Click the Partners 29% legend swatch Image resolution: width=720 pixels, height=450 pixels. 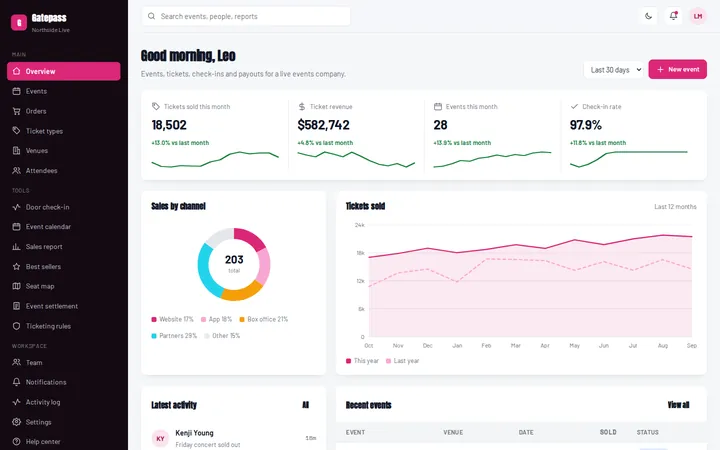coord(154,336)
